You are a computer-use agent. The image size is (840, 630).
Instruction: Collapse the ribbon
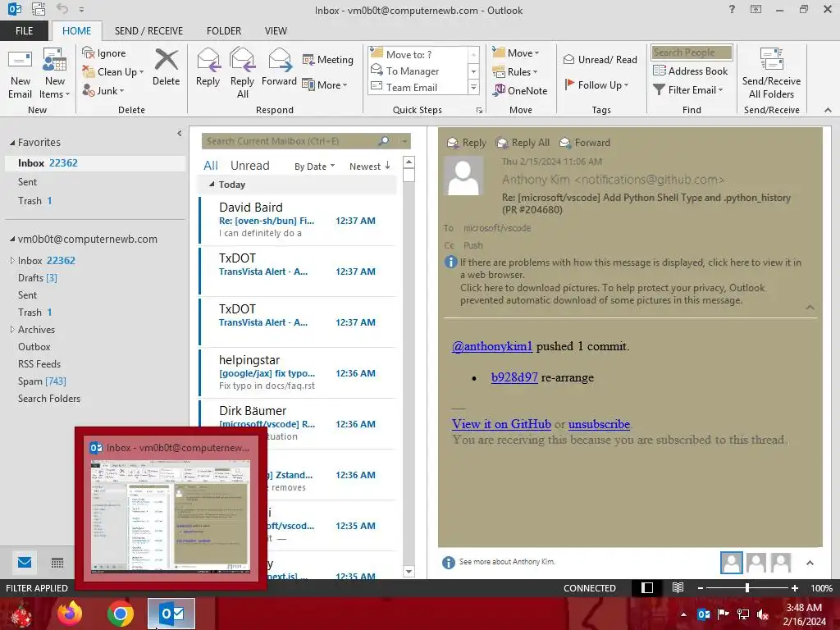click(x=828, y=110)
